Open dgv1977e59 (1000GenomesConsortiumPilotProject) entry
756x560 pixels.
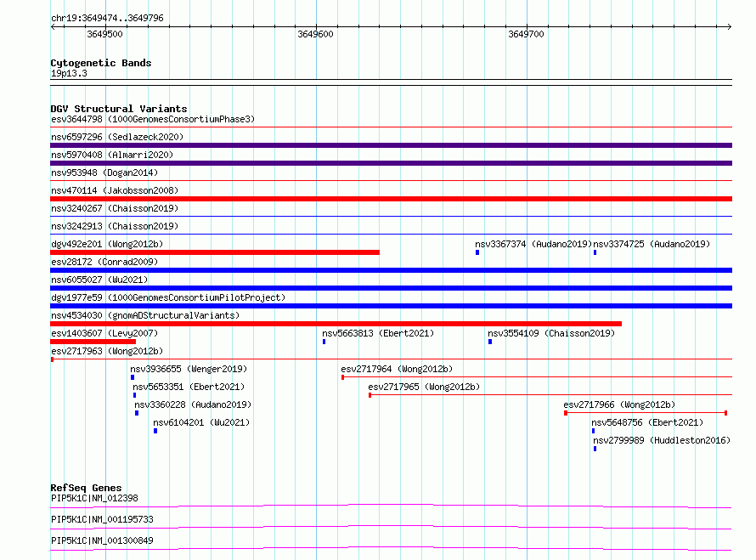(x=168, y=297)
